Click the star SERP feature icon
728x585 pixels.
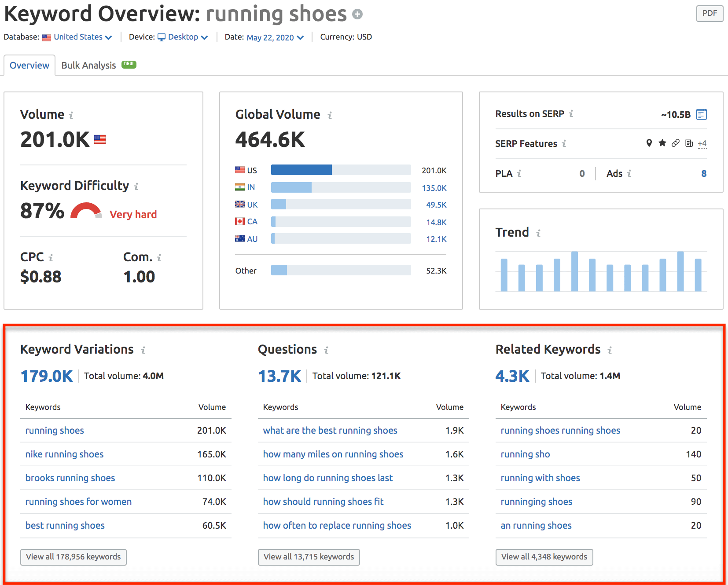662,143
